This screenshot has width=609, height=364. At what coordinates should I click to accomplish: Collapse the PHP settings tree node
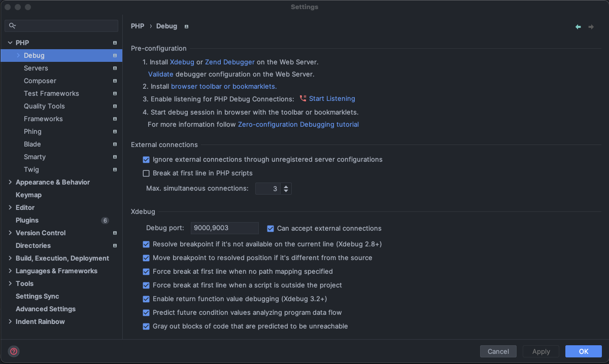coord(10,43)
